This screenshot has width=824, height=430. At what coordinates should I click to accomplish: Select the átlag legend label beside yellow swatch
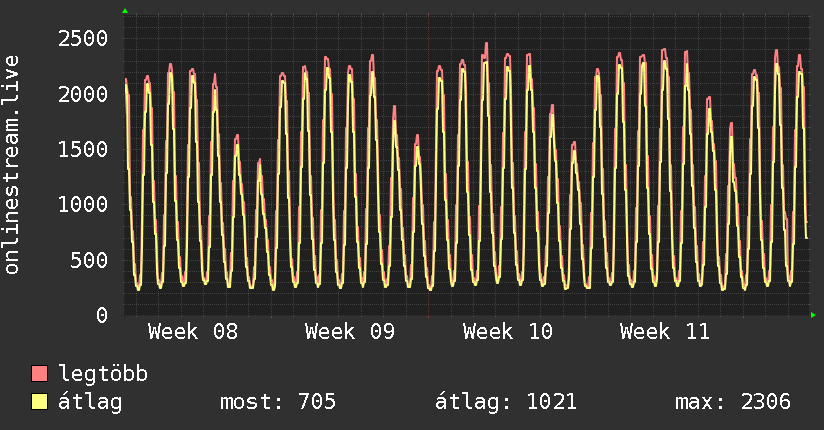[90, 402]
